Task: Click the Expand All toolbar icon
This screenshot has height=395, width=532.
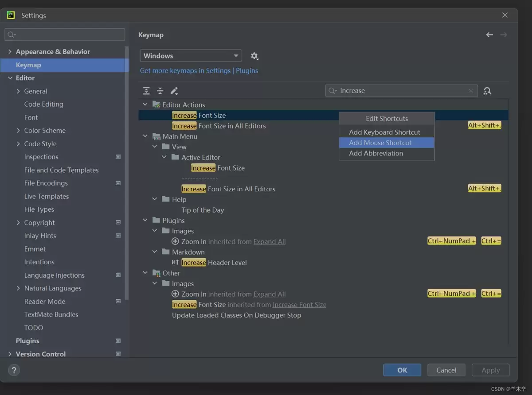Action: (x=146, y=91)
